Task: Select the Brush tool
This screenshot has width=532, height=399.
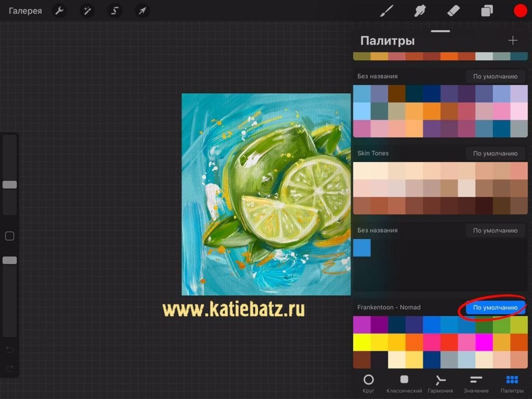Action: pos(387,11)
